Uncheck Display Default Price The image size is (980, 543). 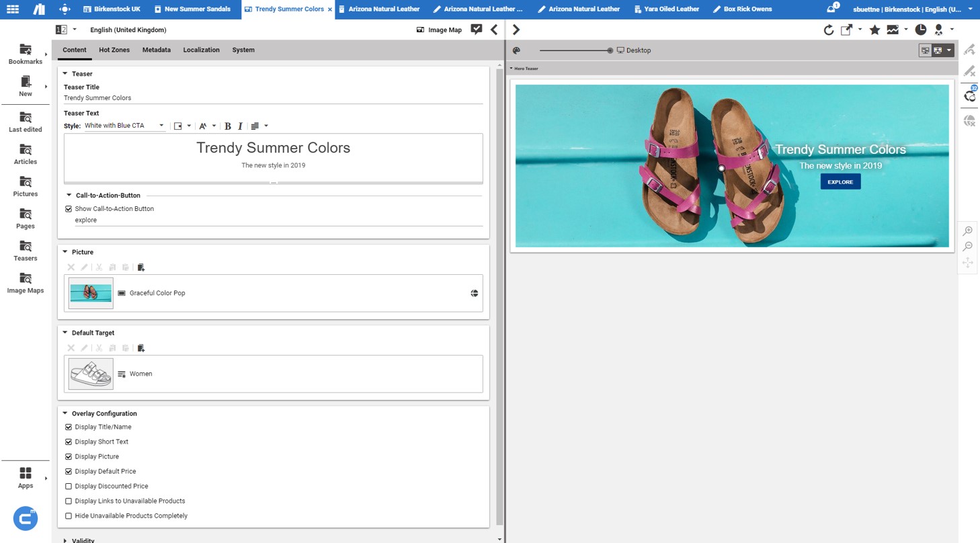click(x=69, y=471)
